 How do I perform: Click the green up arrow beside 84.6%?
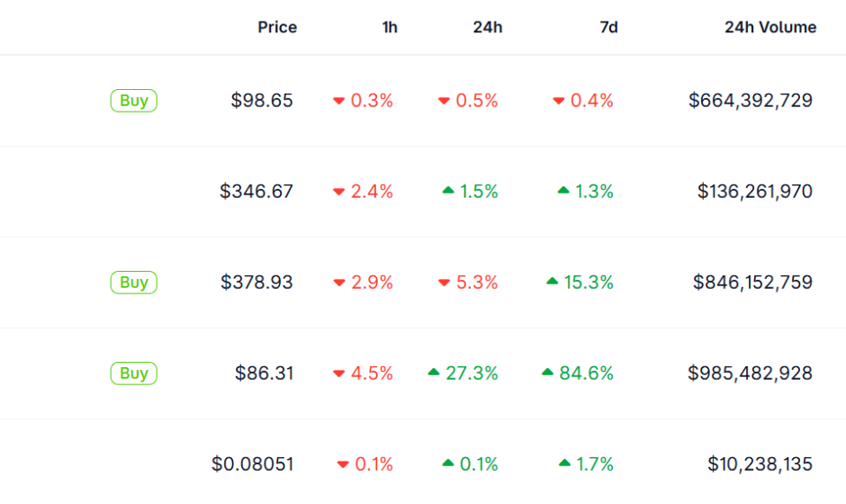[547, 373]
